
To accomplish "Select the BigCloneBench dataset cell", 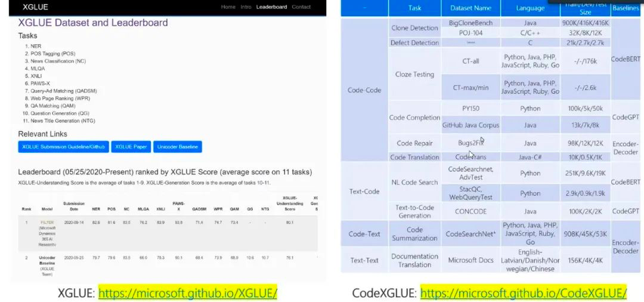I will coord(470,23).
